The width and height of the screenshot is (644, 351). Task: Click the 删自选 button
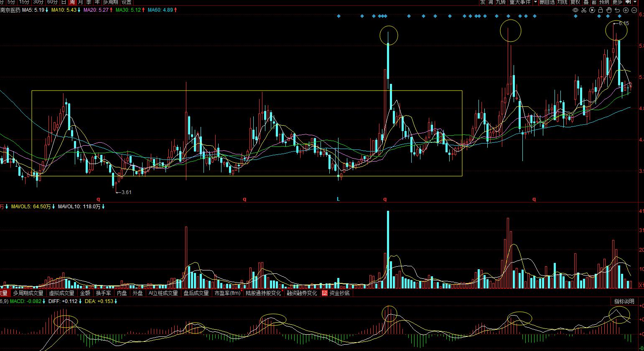coord(547,2)
